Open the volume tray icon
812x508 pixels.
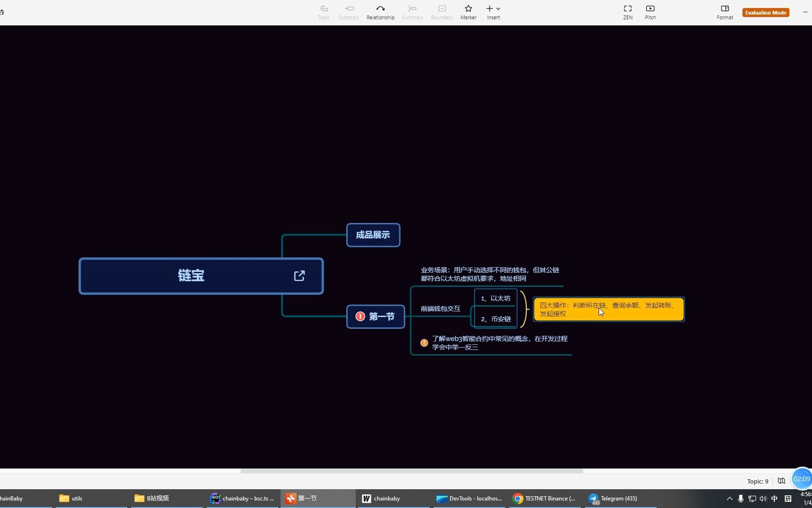763,499
